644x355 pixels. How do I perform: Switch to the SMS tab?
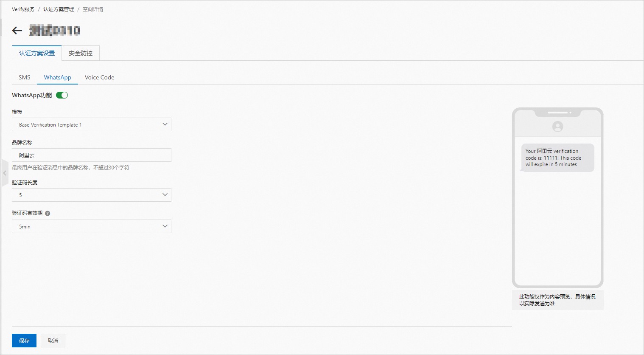(x=24, y=77)
